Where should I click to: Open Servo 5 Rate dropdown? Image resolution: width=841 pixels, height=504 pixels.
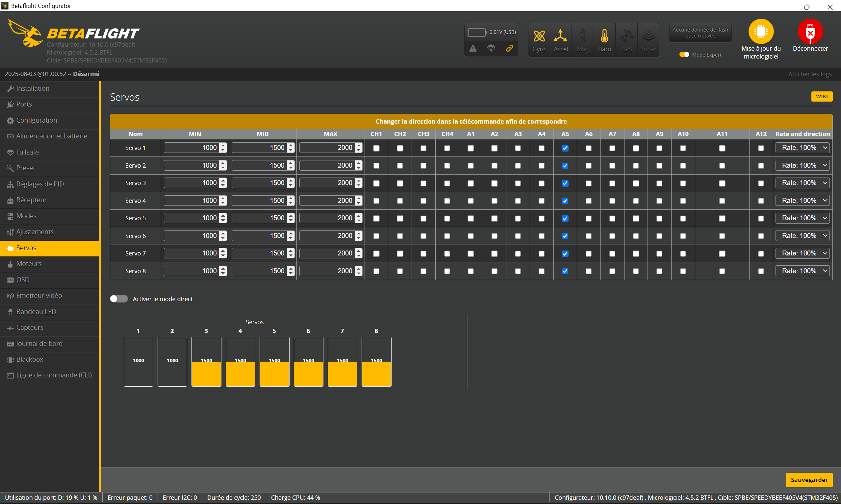pos(802,218)
